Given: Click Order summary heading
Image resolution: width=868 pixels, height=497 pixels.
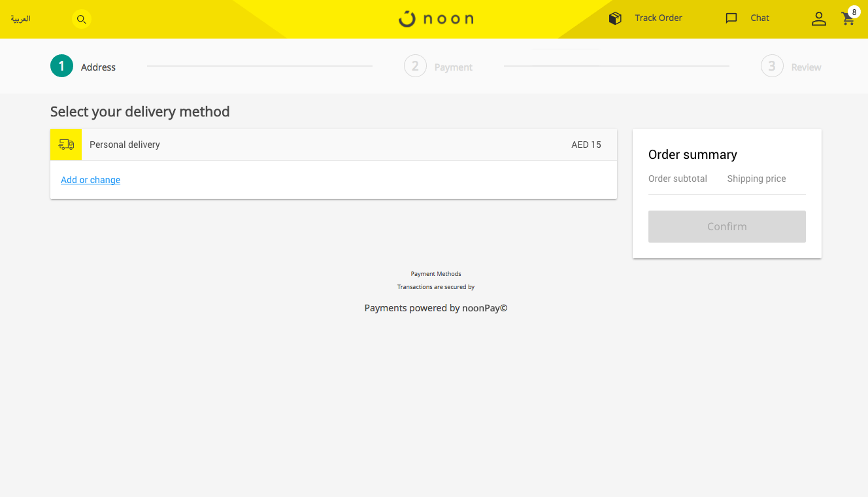Looking at the screenshot, I should [x=693, y=154].
